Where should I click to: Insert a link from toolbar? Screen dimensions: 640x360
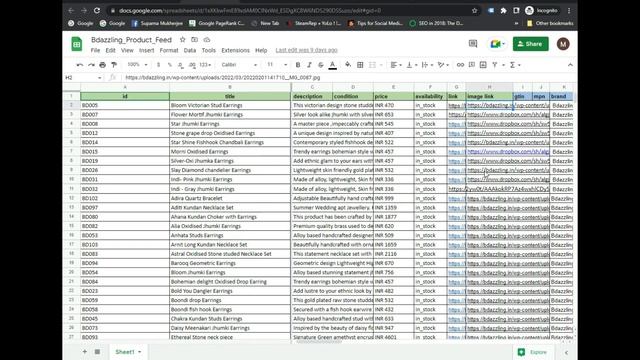click(x=460, y=65)
